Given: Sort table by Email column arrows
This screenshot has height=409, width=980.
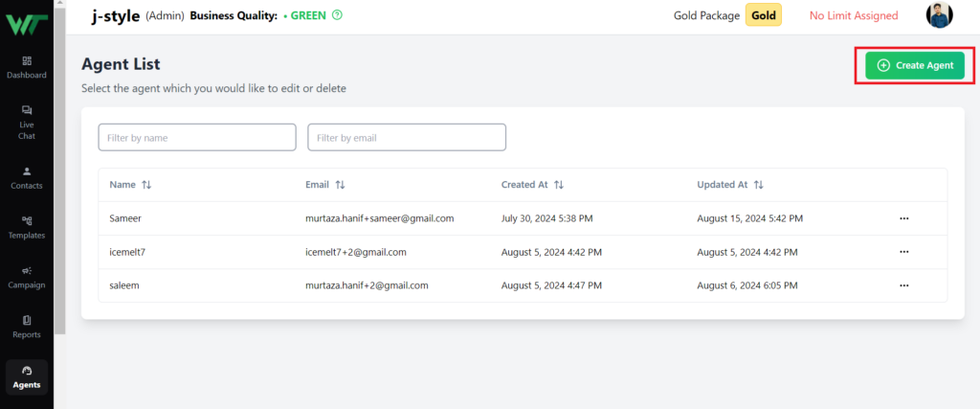Looking at the screenshot, I should [x=340, y=185].
